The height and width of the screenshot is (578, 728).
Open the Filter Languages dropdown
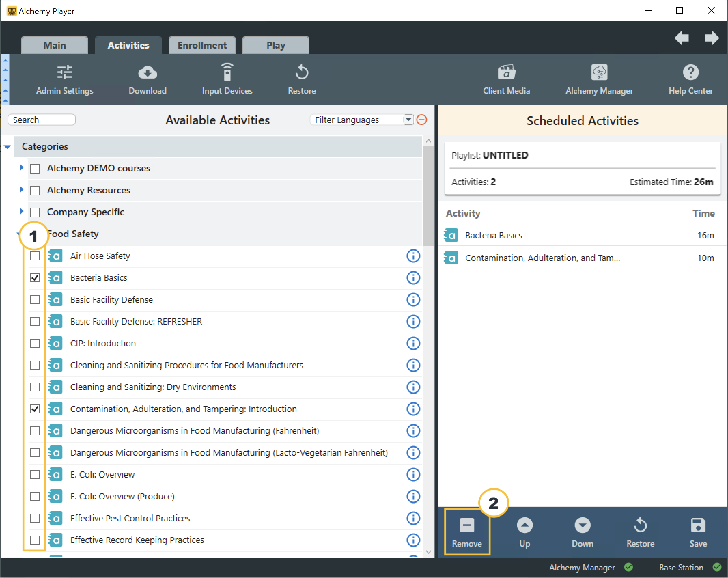tap(408, 120)
